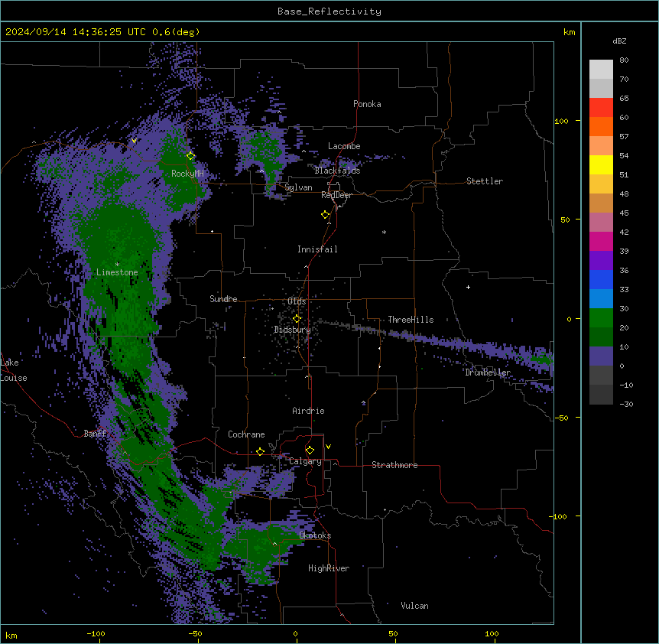Select the blue 33-36 dBZ legend swatch

click(x=601, y=279)
